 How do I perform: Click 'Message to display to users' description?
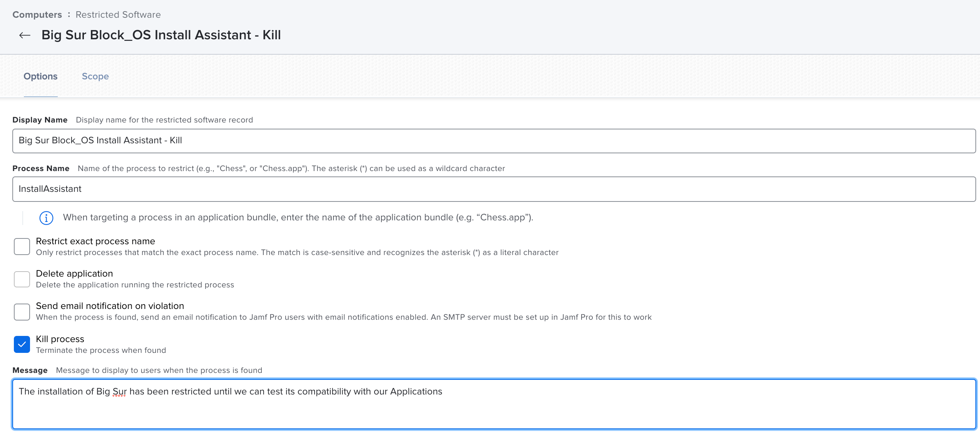(x=159, y=370)
